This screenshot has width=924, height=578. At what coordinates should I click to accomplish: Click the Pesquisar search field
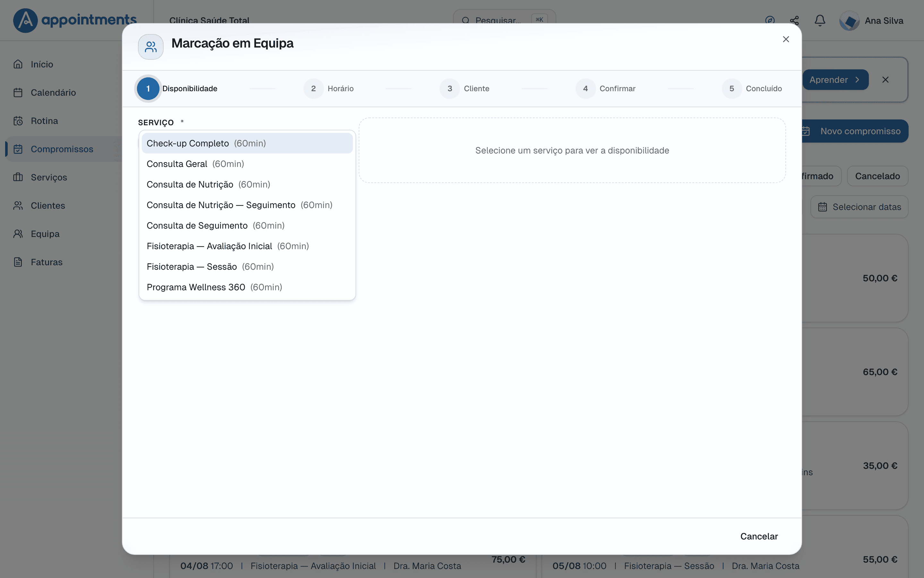pos(504,20)
